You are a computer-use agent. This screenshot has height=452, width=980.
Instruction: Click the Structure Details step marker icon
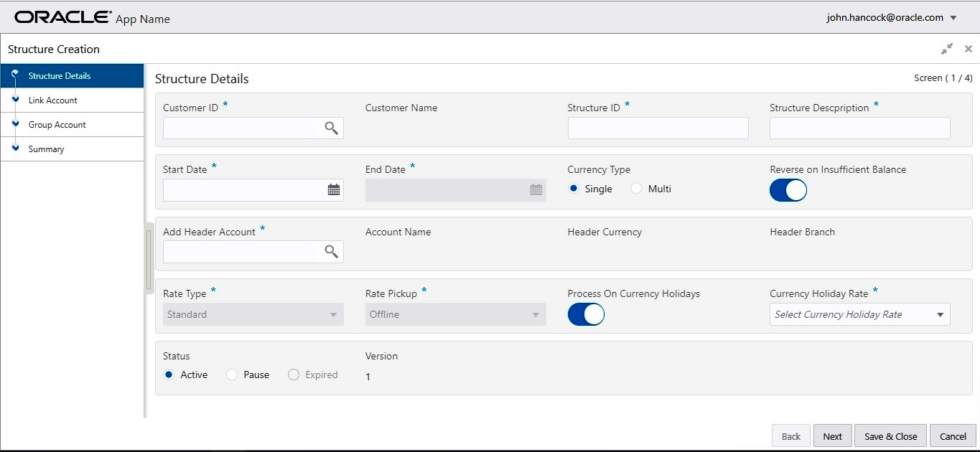pyautogui.click(x=15, y=75)
